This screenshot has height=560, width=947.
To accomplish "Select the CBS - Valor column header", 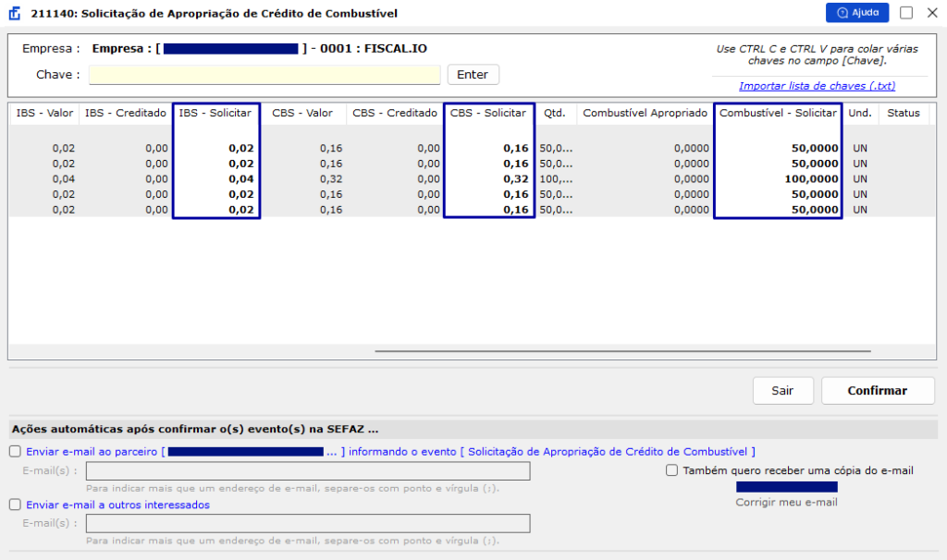I will click(x=302, y=113).
